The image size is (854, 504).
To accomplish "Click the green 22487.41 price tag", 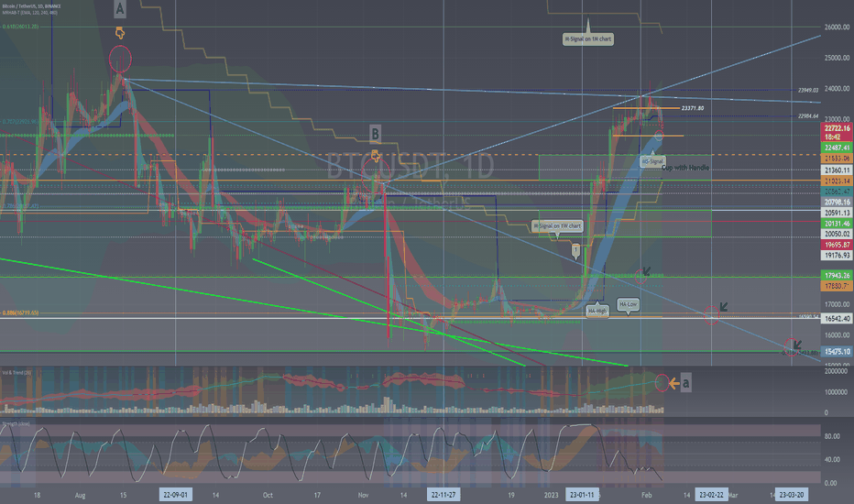I will pyautogui.click(x=837, y=148).
